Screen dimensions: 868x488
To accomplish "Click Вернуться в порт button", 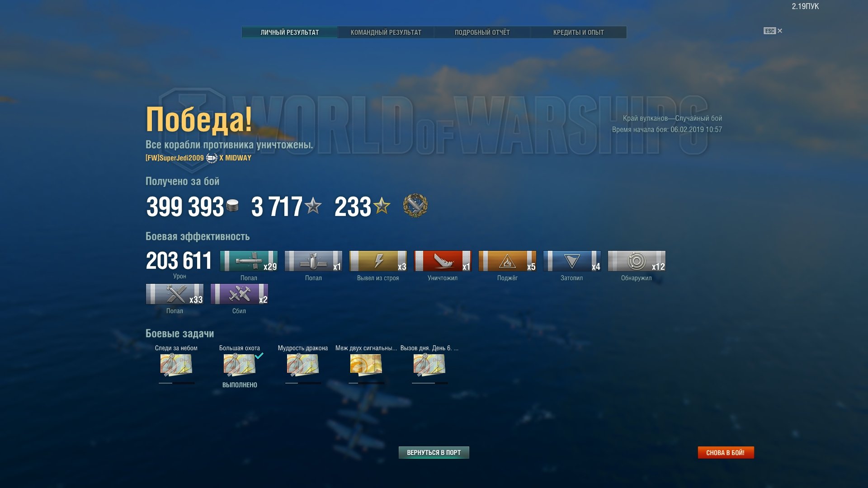I will tap(434, 452).
